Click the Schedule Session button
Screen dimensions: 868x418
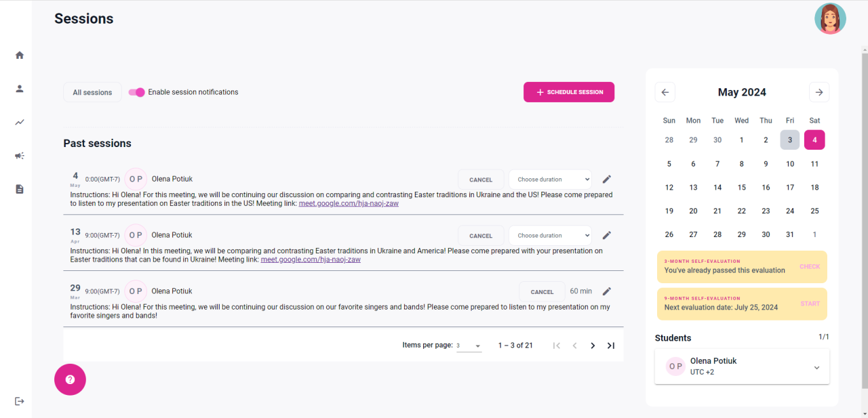coord(569,92)
